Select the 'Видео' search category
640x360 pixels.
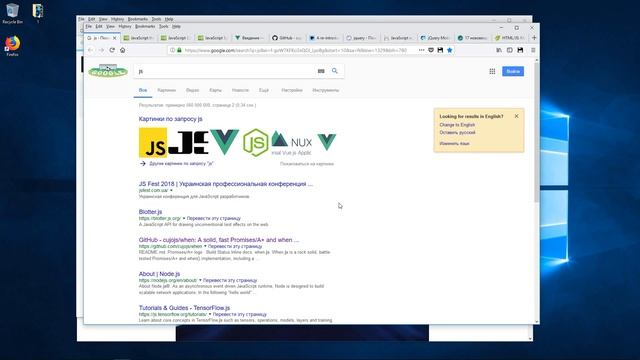[x=193, y=90]
